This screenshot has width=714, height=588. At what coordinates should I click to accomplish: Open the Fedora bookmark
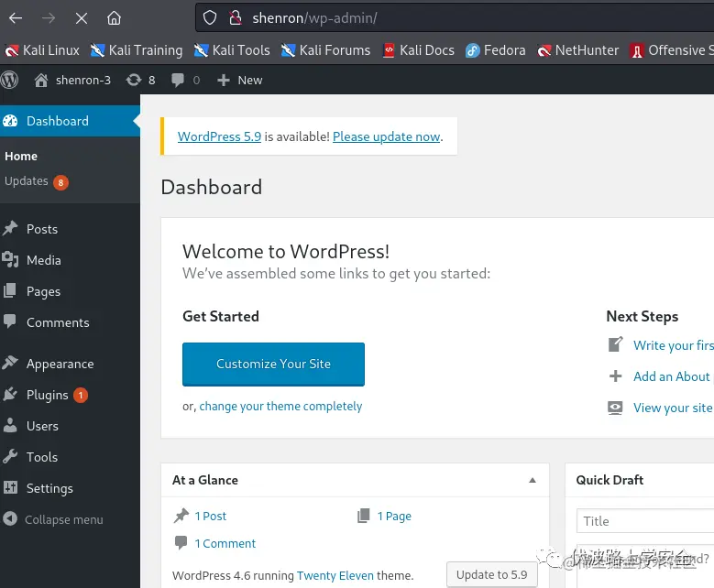(496, 50)
